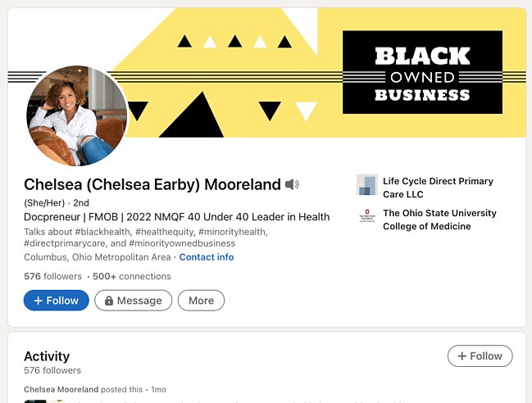Click the Message button
Viewport: 532px width, 403px height.
[133, 301]
